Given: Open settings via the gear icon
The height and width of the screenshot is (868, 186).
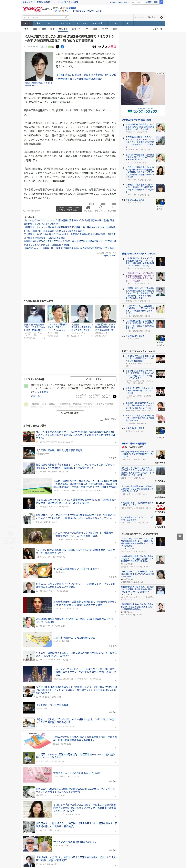Looking at the screenshot, I should 161,18.
